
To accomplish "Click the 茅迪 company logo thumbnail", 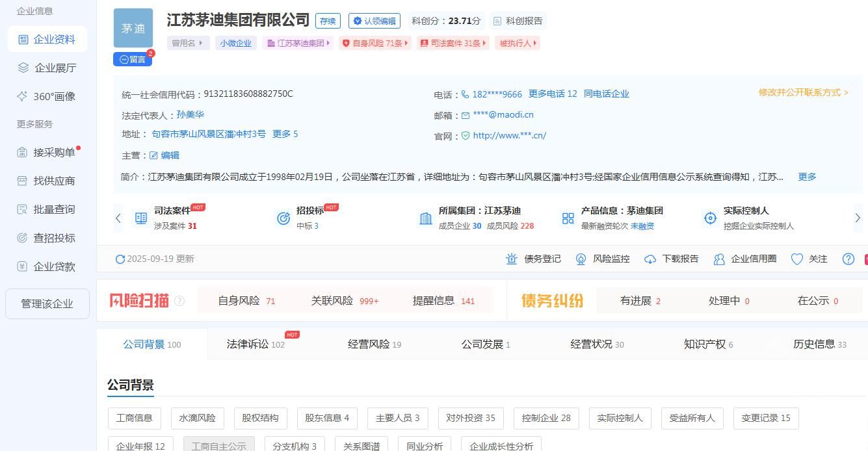I will 133,28.
